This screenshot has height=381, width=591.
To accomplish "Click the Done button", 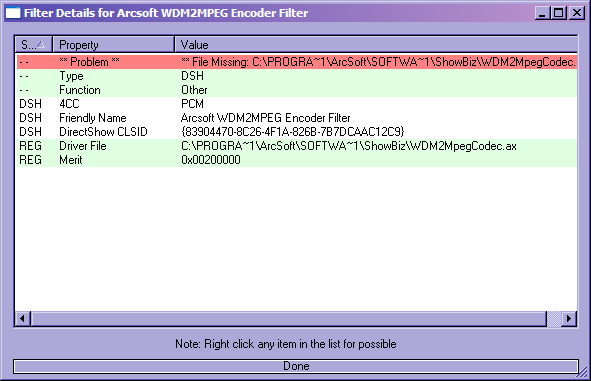I will point(296,366).
